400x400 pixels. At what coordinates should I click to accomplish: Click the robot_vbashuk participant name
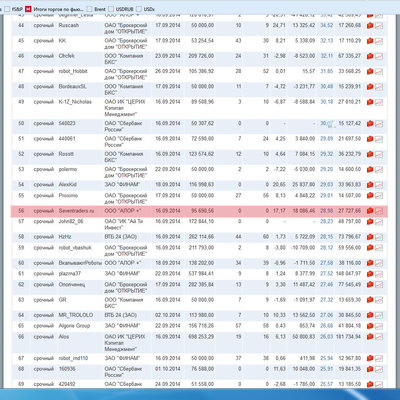(75, 248)
